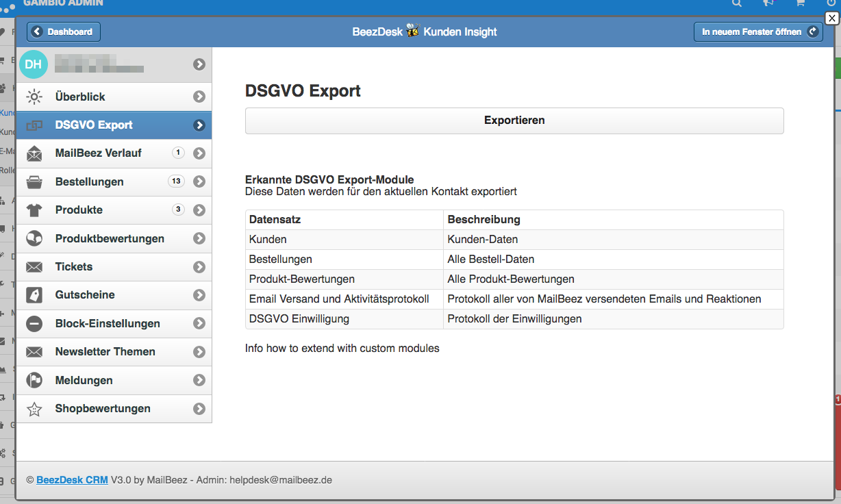The width and height of the screenshot is (841, 504).
Task: Open the Newsletter Themen section
Action: coord(114,352)
